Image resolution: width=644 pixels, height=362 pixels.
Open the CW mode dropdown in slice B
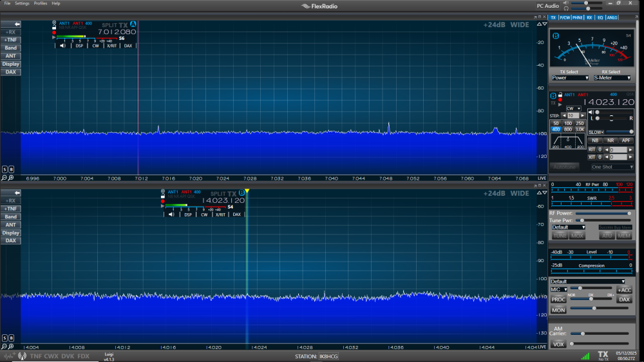click(x=573, y=108)
